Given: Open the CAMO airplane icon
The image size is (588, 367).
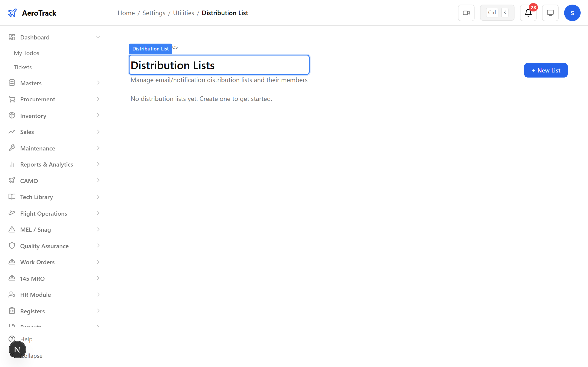Looking at the screenshot, I should (x=12, y=181).
